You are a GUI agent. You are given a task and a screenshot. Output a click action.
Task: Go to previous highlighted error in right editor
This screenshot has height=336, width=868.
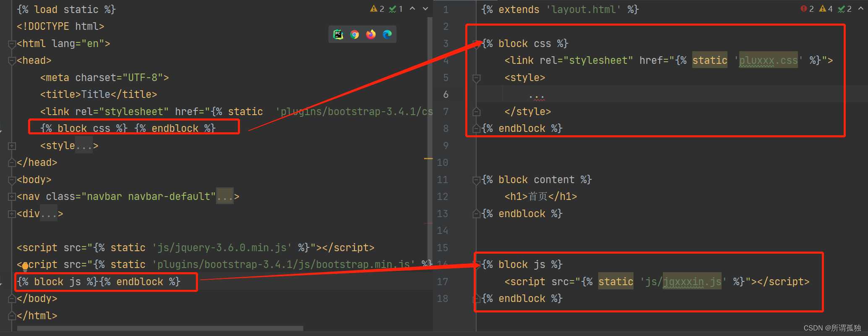coord(861,9)
